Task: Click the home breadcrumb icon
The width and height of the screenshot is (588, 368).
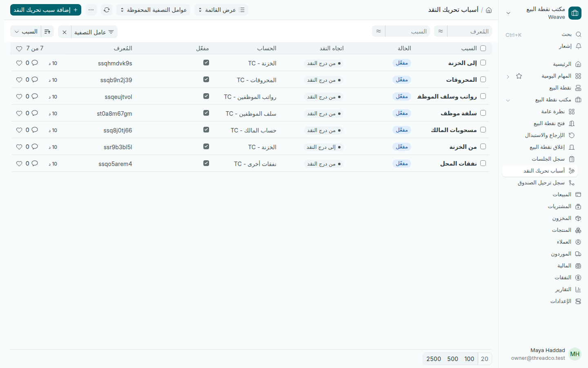Action: pyautogui.click(x=489, y=10)
